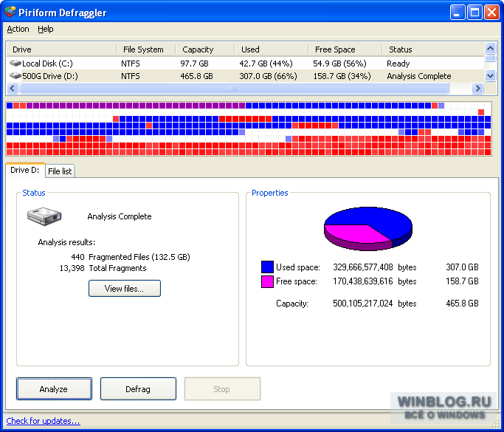
Task: Click the 13,398 Total Fragments text
Action: coord(103,268)
